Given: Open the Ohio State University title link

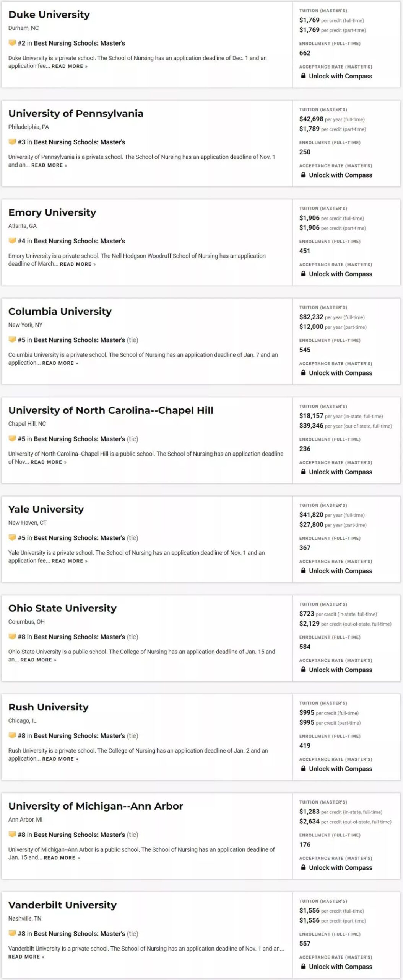Looking at the screenshot, I should (62, 608).
